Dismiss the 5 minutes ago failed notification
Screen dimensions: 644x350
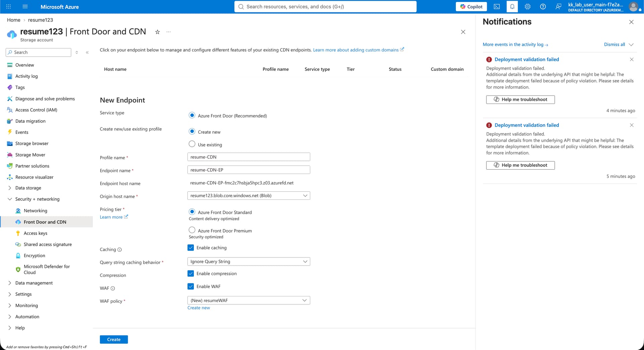[x=632, y=125]
